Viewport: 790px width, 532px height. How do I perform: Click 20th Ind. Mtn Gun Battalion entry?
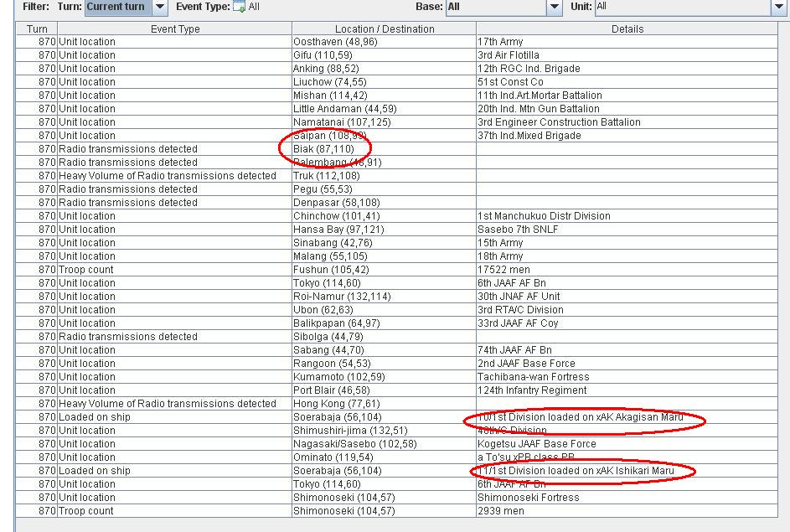(x=627, y=109)
